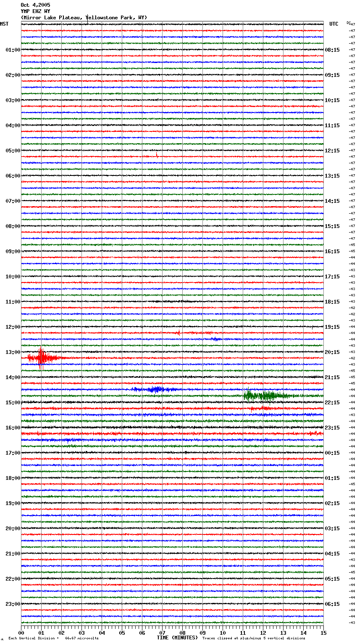Viewport: 357px width, 644px height.
Task: Click the '09:00' MST hour label
Action: click(13, 251)
